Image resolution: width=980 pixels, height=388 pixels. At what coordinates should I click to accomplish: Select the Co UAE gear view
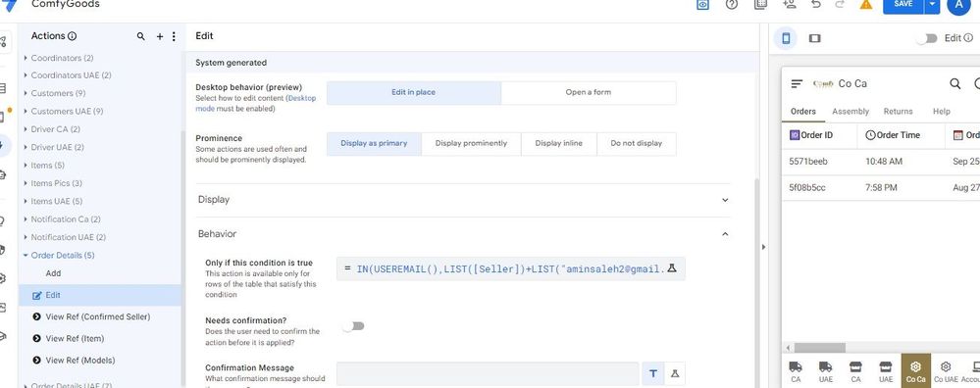pos(946,371)
